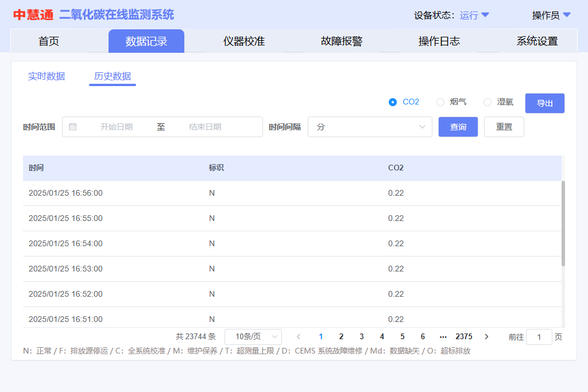Click the 查询 query button
Screen dimensions: 588x392
click(x=458, y=127)
